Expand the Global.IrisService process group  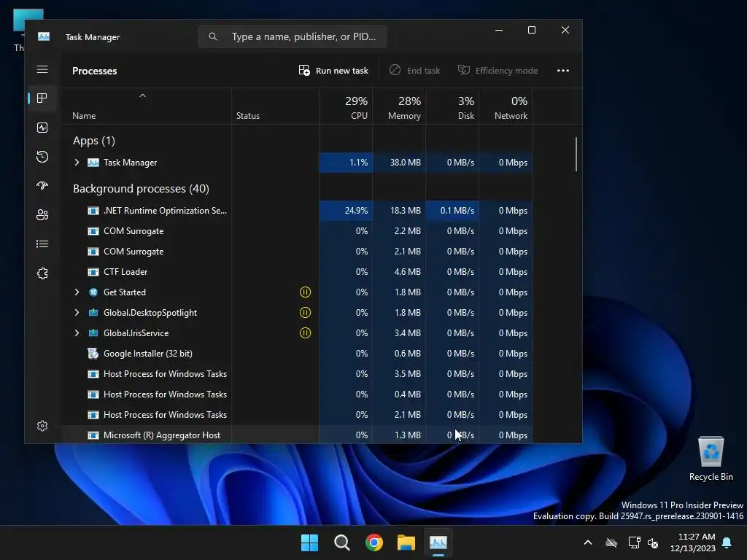click(77, 332)
